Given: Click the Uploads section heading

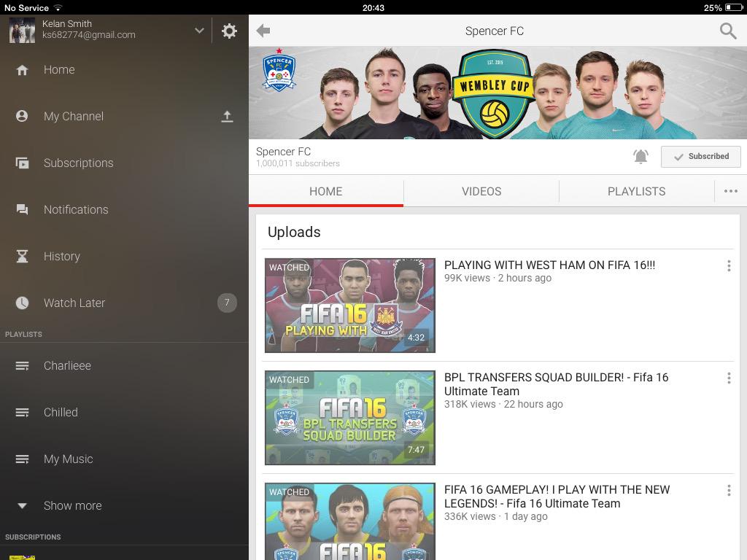Looking at the screenshot, I should [x=294, y=232].
